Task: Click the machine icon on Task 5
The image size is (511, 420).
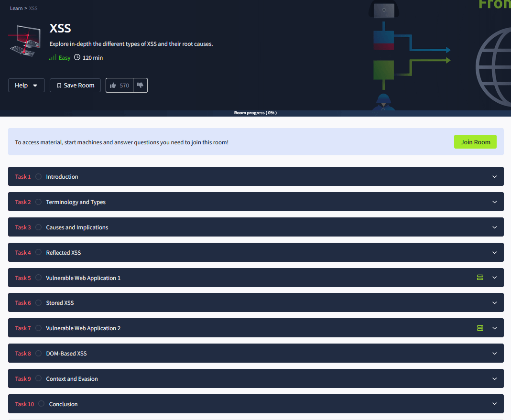Action: click(480, 278)
